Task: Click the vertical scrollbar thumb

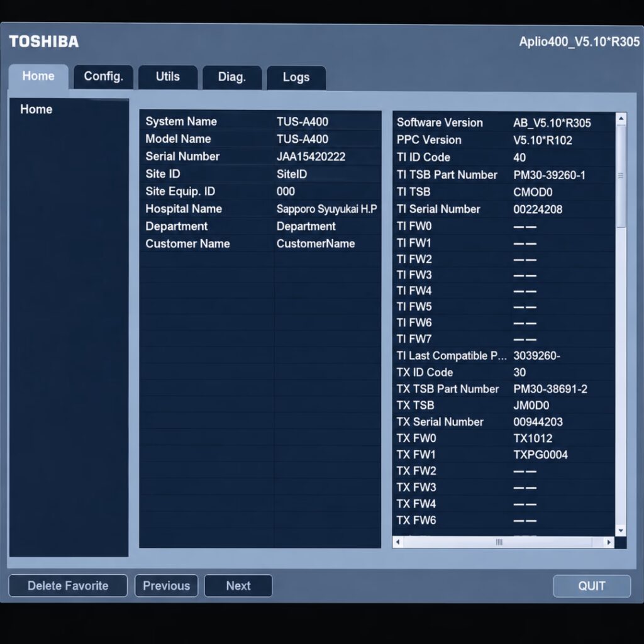Action: pos(621,176)
